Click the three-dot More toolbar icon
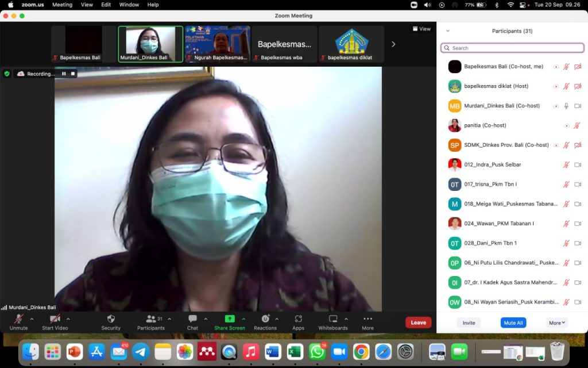 pos(368,319)
